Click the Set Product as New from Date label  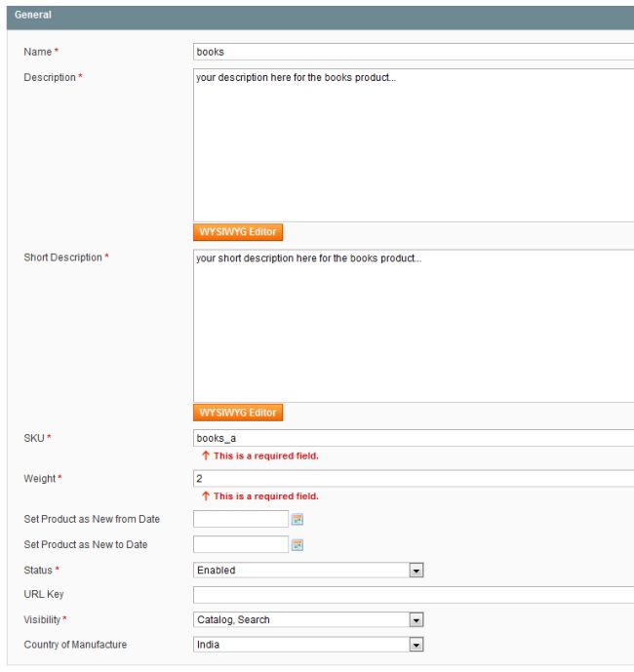(x=92, y=519)
